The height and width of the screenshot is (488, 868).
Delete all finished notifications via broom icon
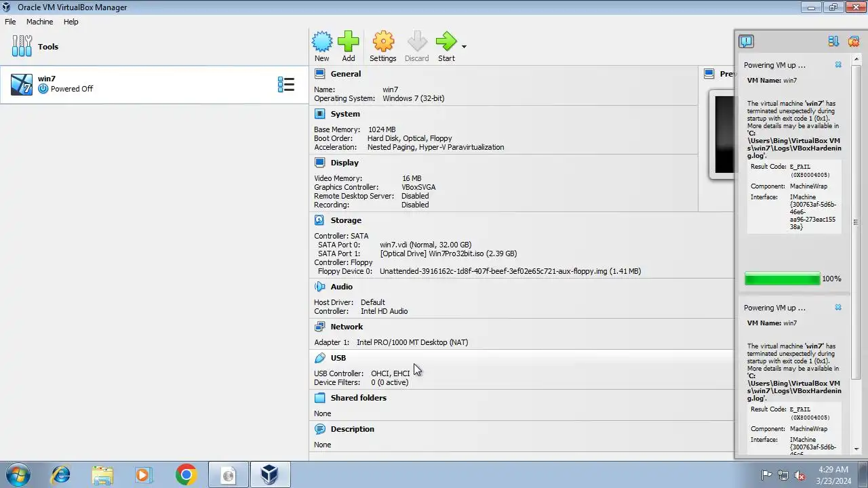[854, 41]
